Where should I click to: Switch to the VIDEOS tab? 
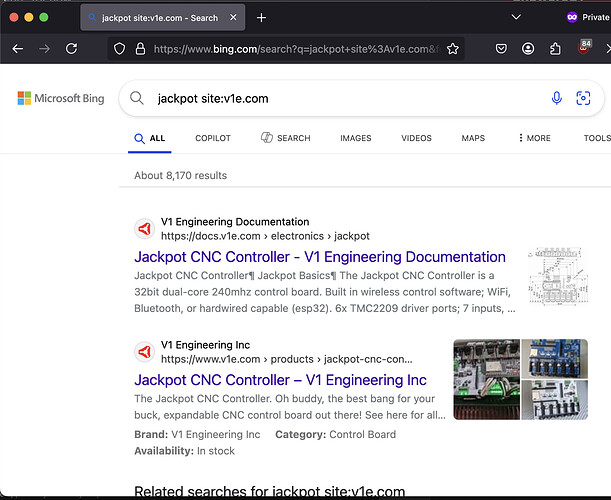pyautogui.click(x=416, y=138)
